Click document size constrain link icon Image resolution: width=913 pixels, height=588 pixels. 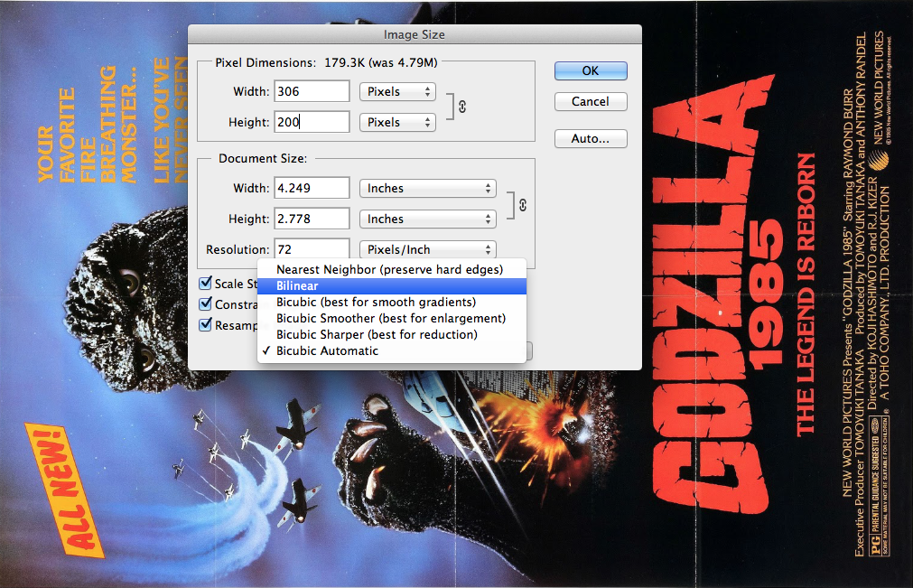click(x=523, y=205)
